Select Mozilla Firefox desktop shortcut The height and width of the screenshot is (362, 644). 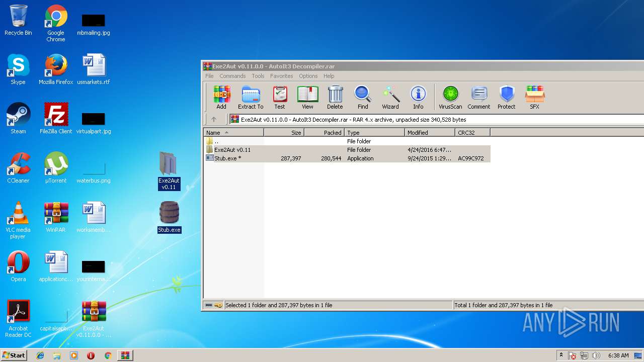click(56, 69)
